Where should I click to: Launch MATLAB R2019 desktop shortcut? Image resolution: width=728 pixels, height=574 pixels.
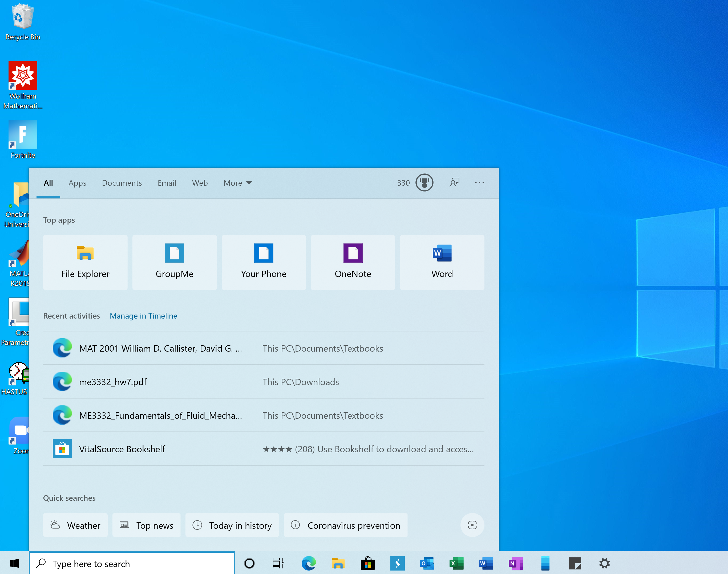pyautogui.click(x=18, y=263)
